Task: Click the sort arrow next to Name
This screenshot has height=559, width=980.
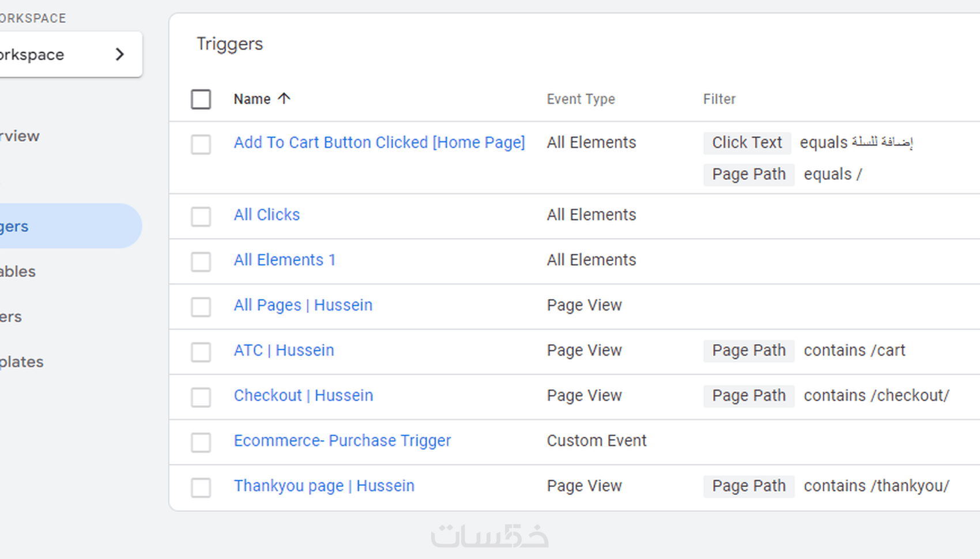Action: tap(284, 99)
